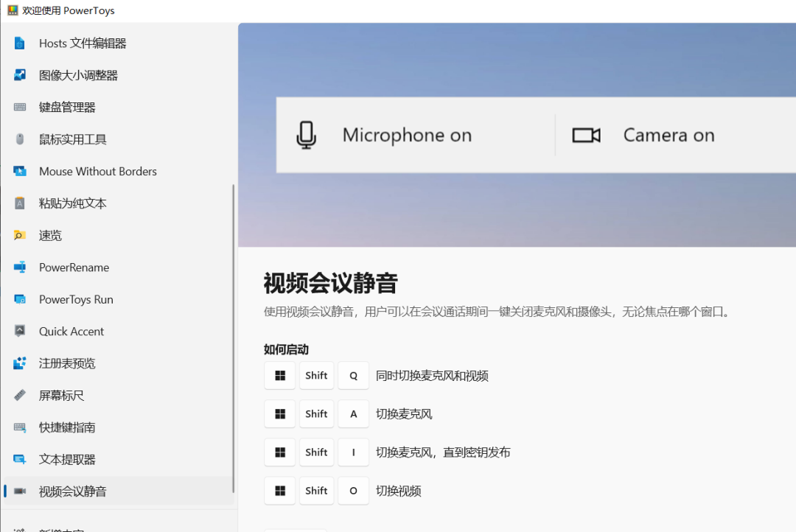The width and height of the screenshot is (796, 532).
Task: Click the Screen Ruler icon
Action: (x=20, y=395)
